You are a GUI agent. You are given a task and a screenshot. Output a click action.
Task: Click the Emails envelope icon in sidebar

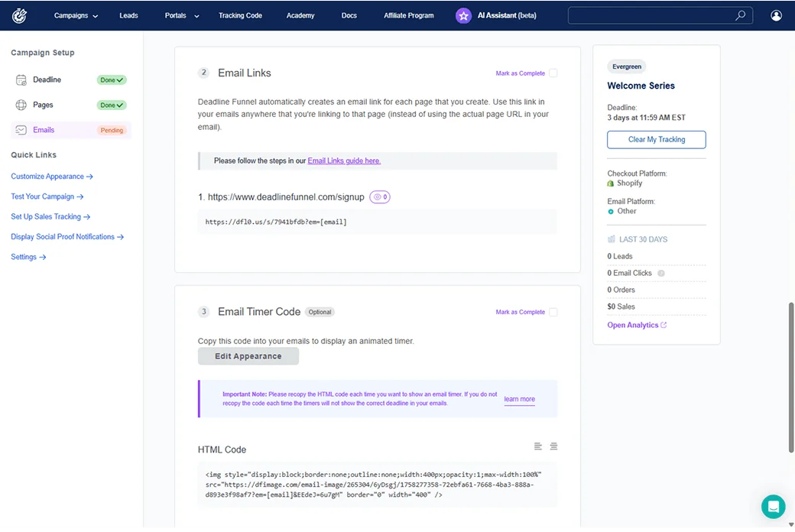21,130
